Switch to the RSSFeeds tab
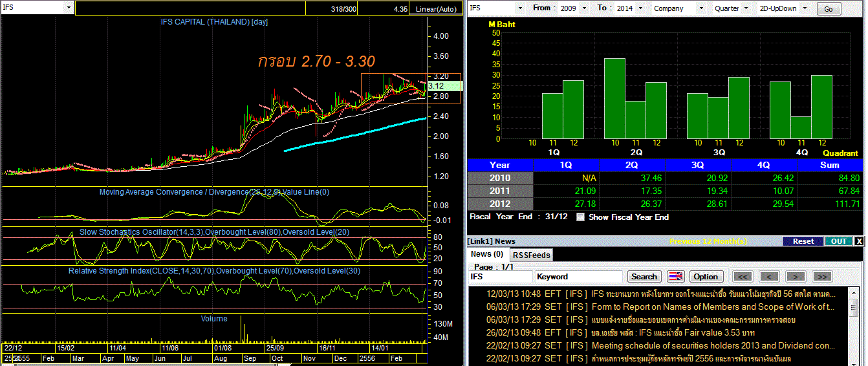Viewport: 868px width, 366px height. 531,255
